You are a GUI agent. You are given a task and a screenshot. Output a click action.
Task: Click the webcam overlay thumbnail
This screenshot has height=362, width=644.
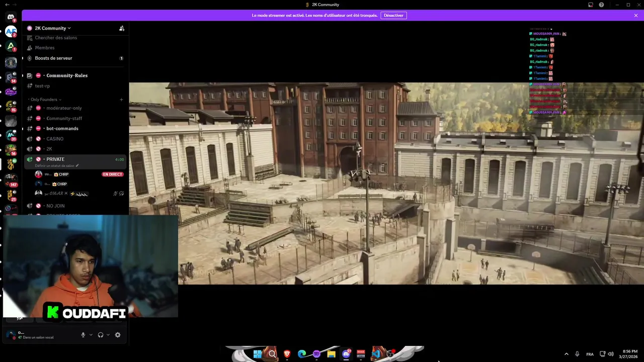coord(91,266)
